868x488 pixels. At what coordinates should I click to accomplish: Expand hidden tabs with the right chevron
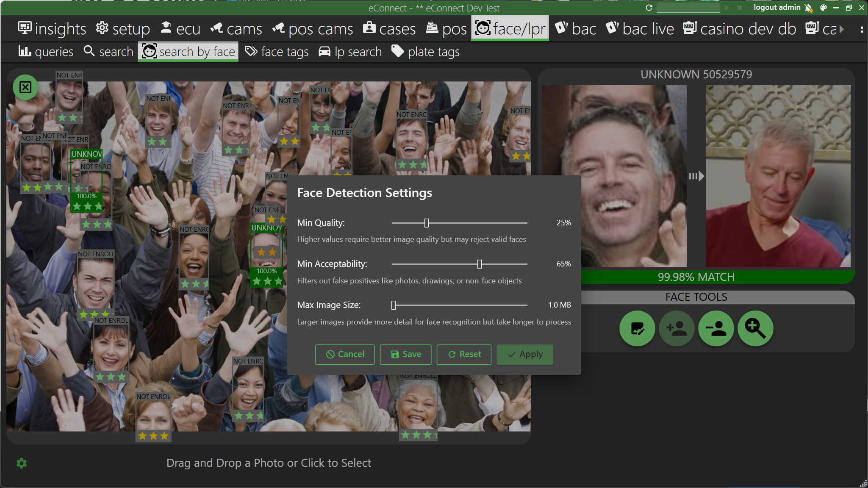click(x=841, y=28)
